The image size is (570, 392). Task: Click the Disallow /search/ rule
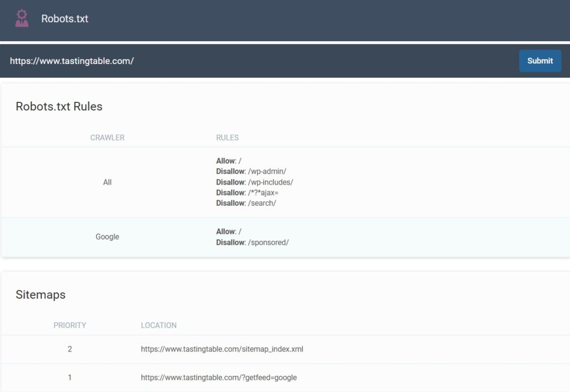[246, 204]
